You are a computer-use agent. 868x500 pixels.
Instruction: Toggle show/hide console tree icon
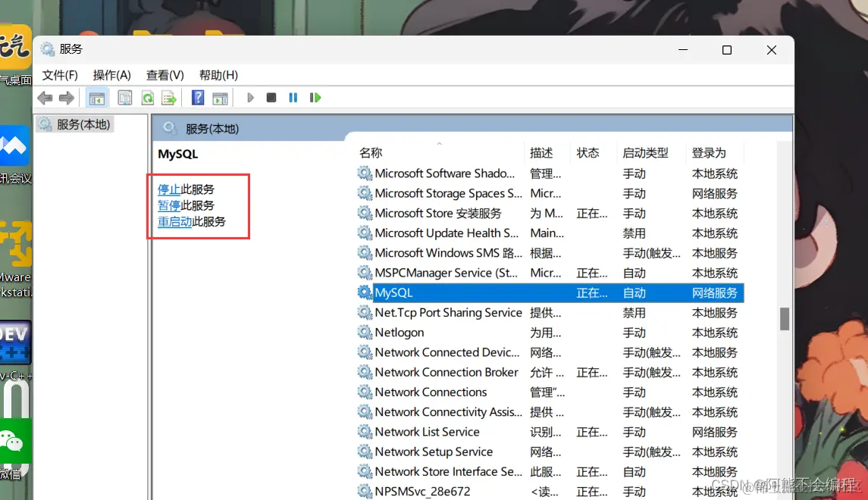[97, 98]
